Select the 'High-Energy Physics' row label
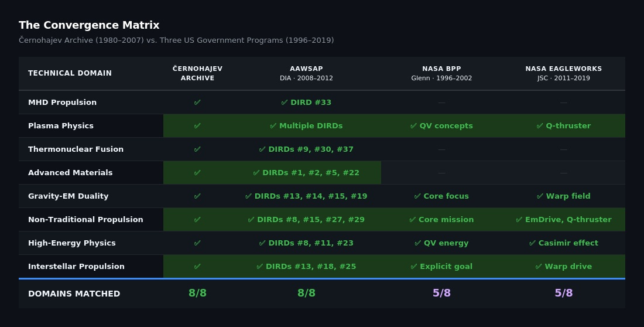 [72, 243]
